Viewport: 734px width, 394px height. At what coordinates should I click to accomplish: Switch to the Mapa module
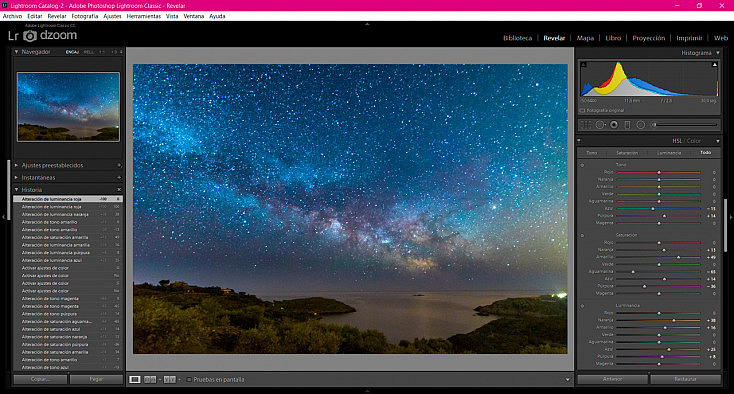(x=585, y=38)
